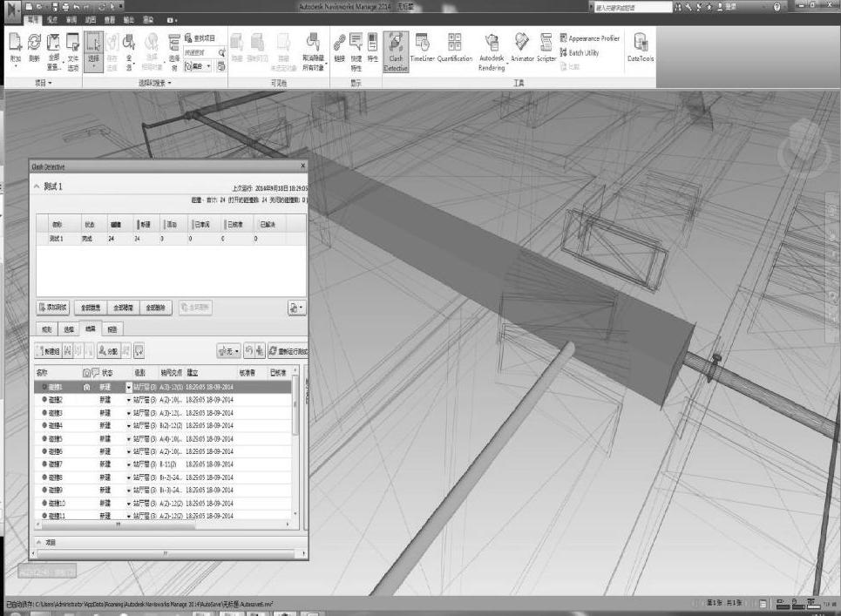This screenshot has width=841, height=616.
Task: Click the binoculars search icon in title bar
Action: click(x=679, y=7)
